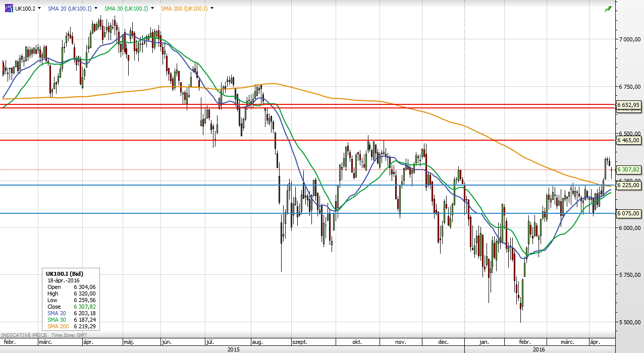Click the SMA 20 value 6 203,18
The image size is (644, 353).
(85, 313)
